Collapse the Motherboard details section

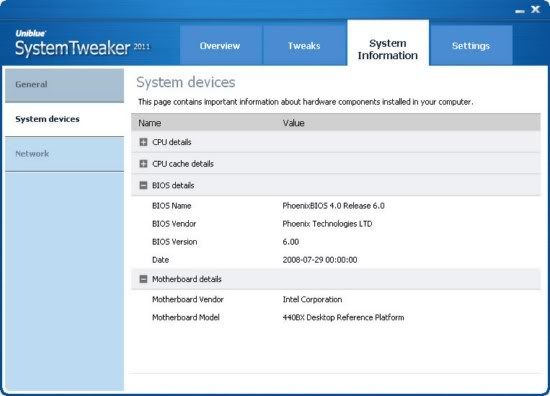(x=143, y=279)
